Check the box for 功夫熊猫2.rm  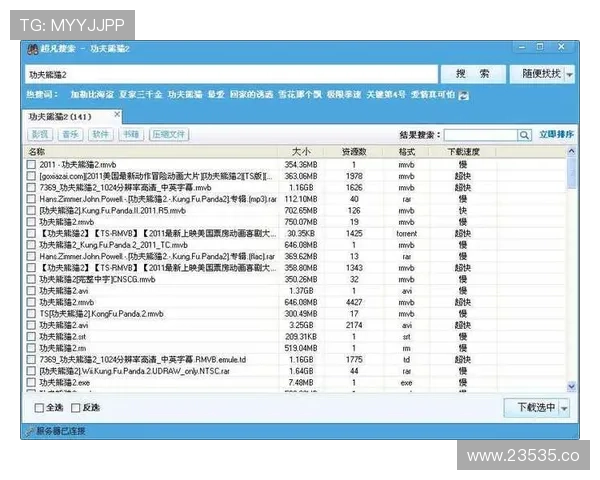(31, 348)
